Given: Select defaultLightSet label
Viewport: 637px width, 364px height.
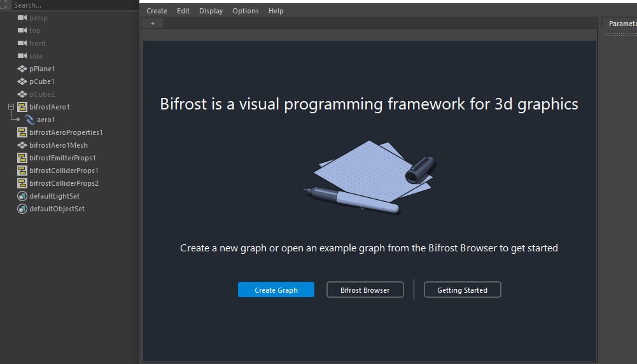Looking at the screenshot, I should click(55, 196).
